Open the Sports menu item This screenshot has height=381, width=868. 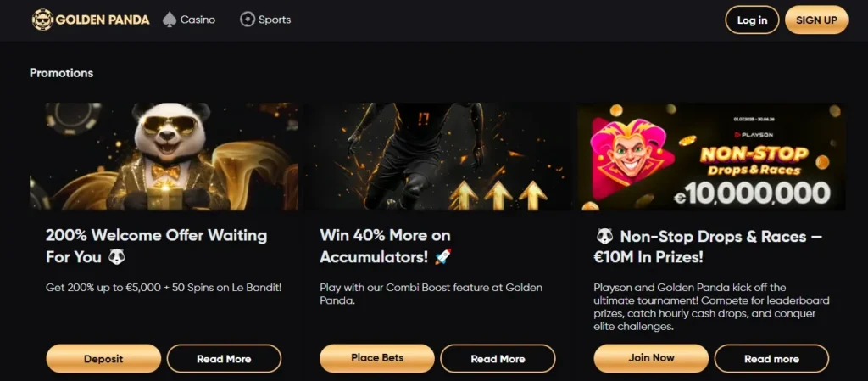click(x=265, y=20)
